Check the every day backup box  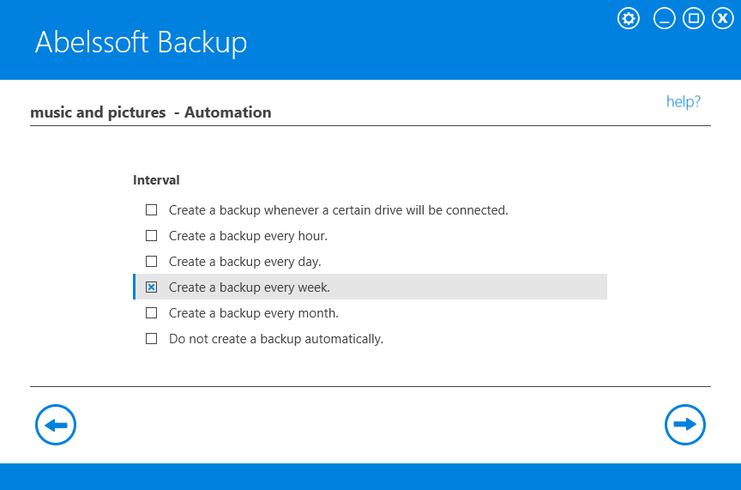pos(152,262)
